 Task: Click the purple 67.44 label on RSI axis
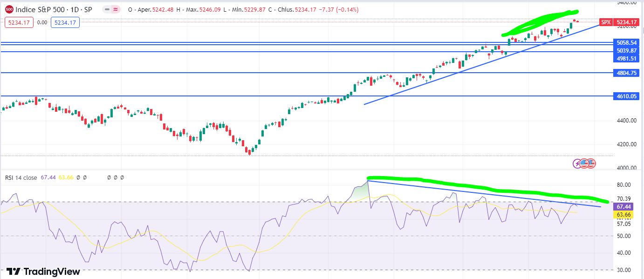pyautogui.click(x=623, y=206)
